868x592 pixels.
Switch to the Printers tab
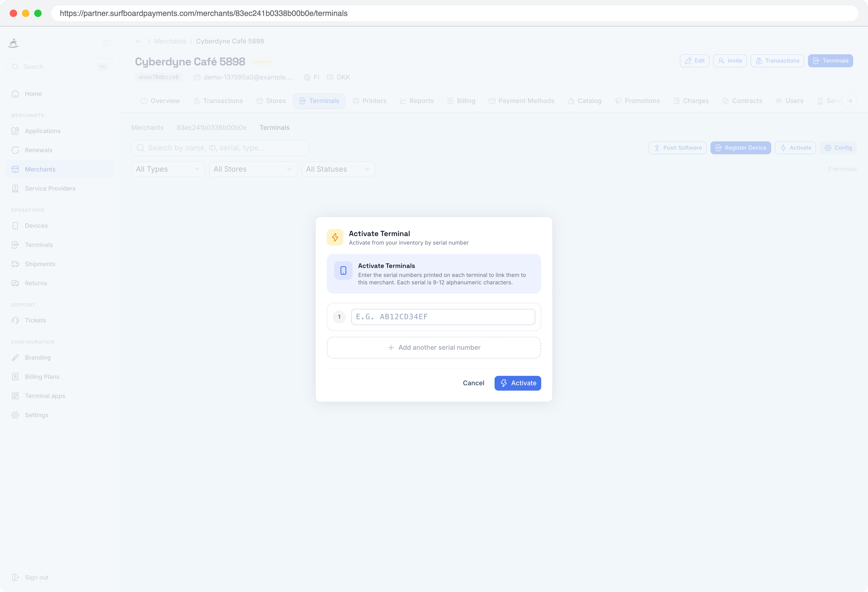tap(369, 101)
